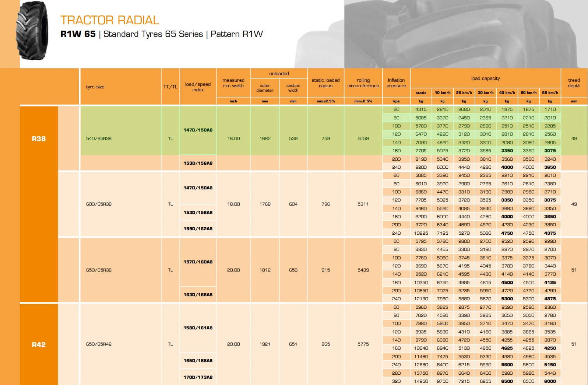588x385 pixels.
Task: Select the R38 rim size section label
Action: coord(39,139)
